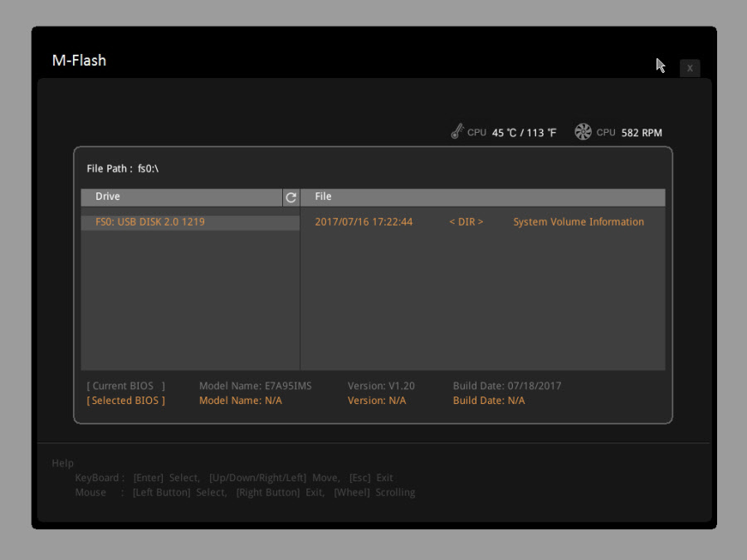The height and width of the screenshot is (560, 747).
Task: Click the M-Flash title text
Action: tap(79, 61)
